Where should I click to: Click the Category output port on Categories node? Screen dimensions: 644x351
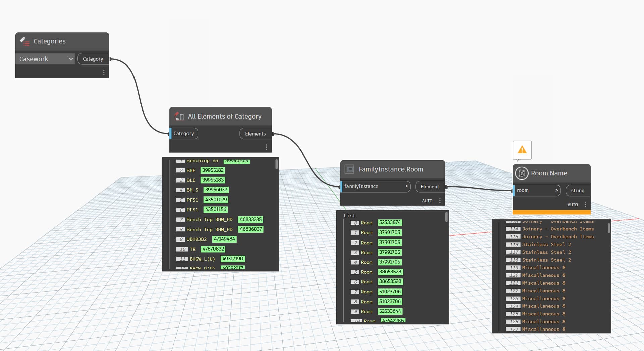coord(93,59)
